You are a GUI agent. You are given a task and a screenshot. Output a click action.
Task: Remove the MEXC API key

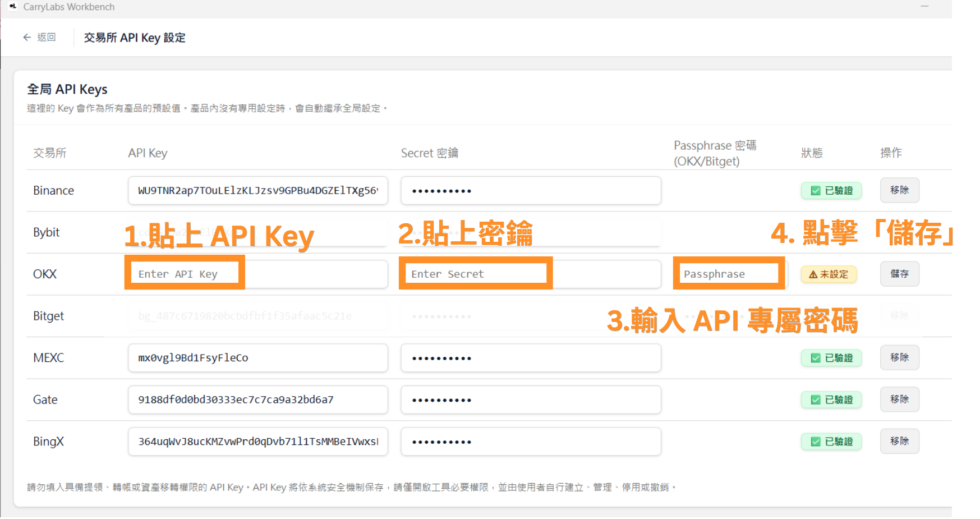pos(899,357)
